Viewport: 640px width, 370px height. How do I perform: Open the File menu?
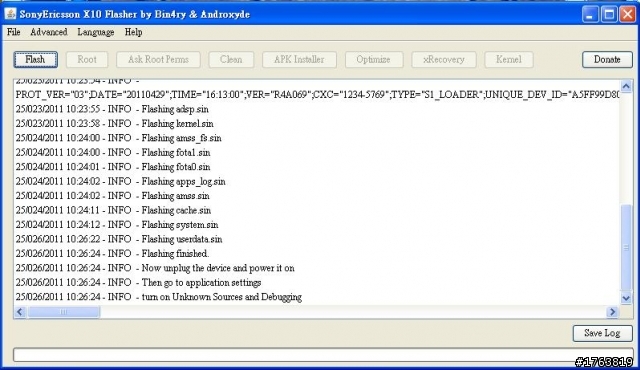pyautogui.click(x=13, y=32)
